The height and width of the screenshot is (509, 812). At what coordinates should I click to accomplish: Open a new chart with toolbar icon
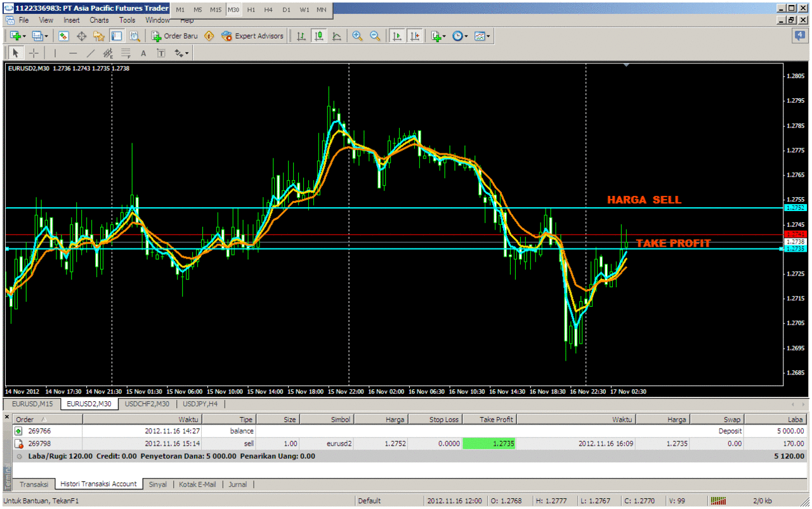[x=15, y=36]
